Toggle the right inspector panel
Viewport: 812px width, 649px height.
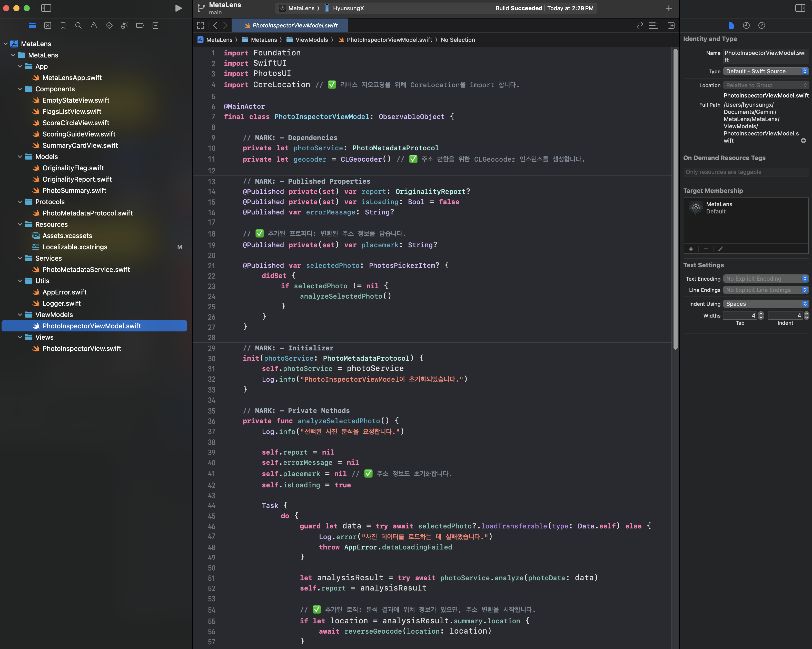pyautogui.click(x=800, y=8)
